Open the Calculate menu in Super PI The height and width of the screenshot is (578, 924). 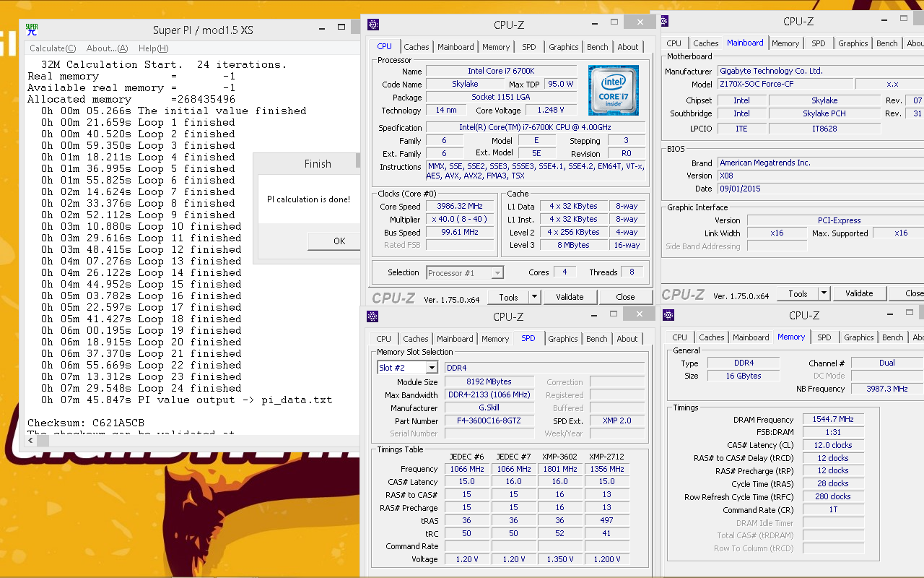(x=53, y=48)
